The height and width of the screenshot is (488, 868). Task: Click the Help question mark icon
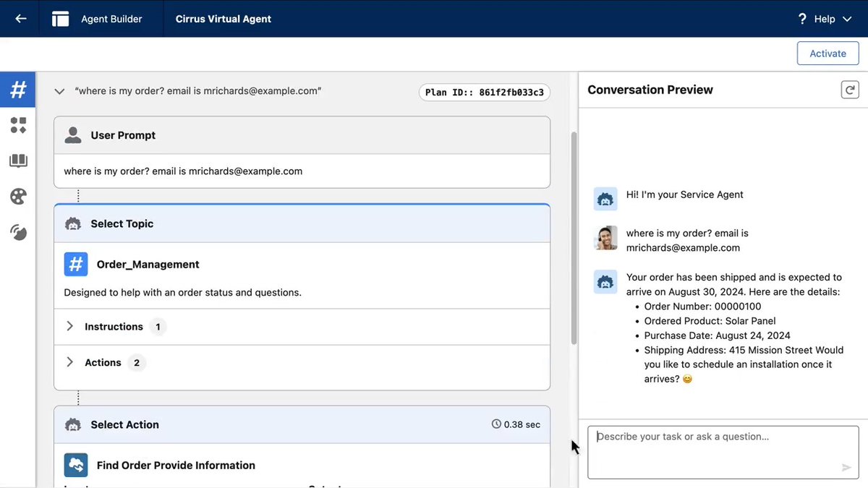click(802, 19)
